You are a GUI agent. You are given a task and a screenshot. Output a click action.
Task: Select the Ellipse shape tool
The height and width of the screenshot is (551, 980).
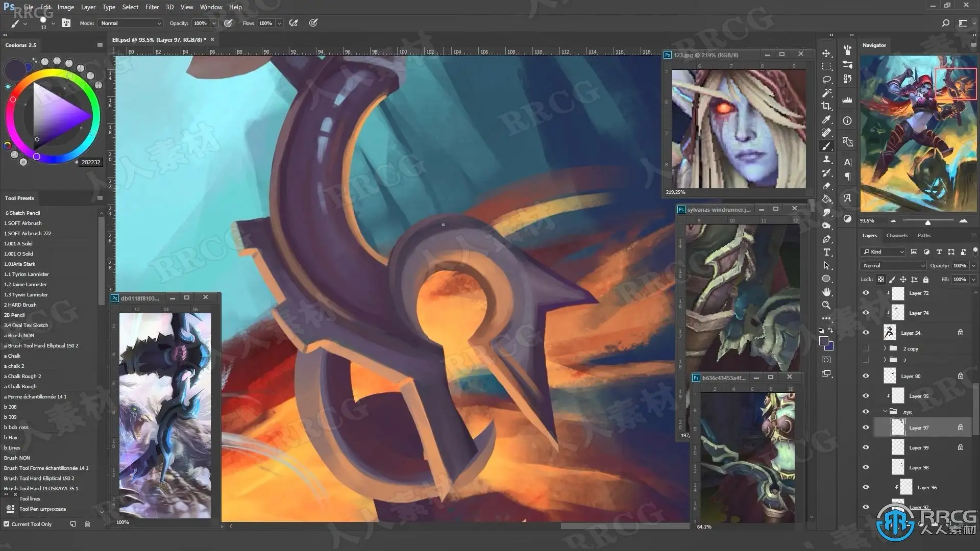tap(826, 279)
